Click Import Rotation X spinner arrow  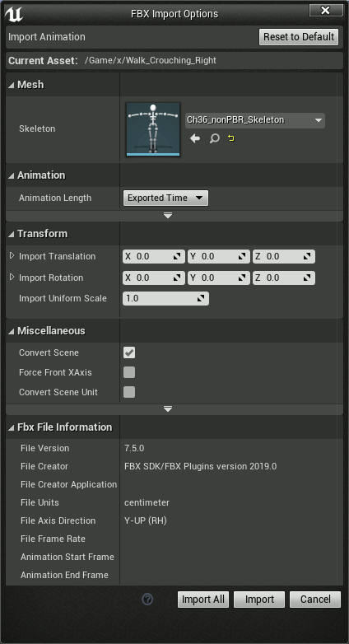pos(177,278)
